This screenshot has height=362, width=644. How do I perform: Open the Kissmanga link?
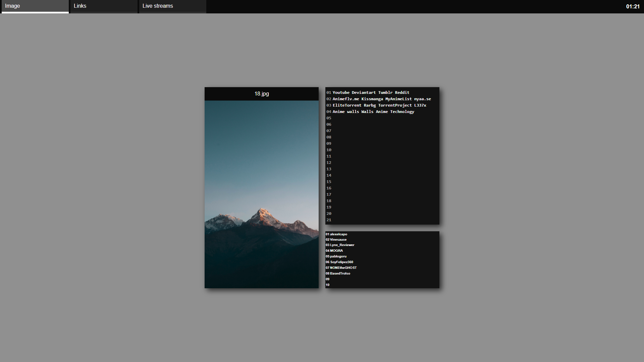[x=372, y=99]
